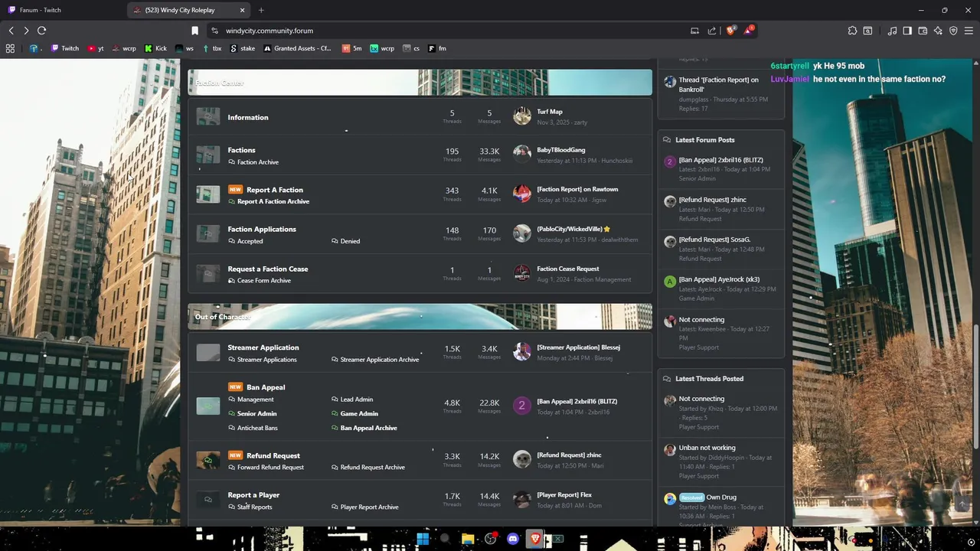Screen dimensions: 980x551
Task: Open the Twitch bookmark
Action: (65, 48)
